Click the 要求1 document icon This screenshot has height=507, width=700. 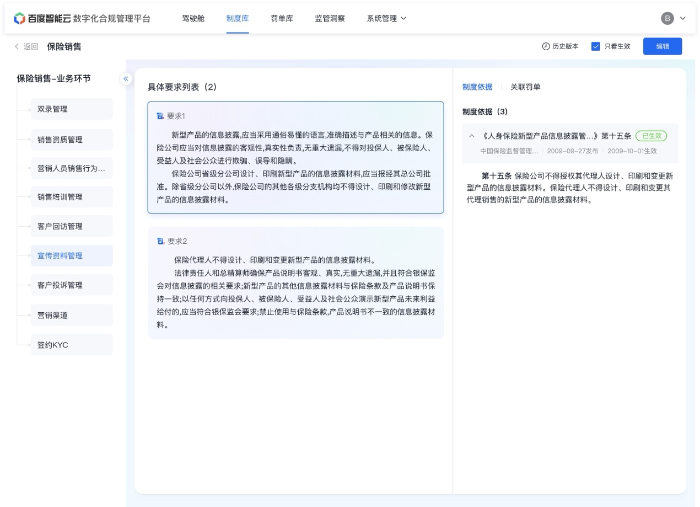pos(160,116)
